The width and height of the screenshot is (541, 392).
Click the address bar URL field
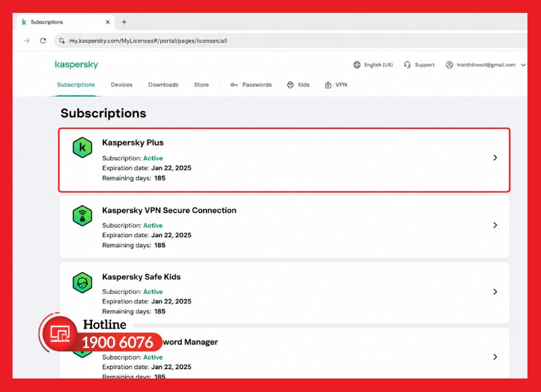(290, 41)
